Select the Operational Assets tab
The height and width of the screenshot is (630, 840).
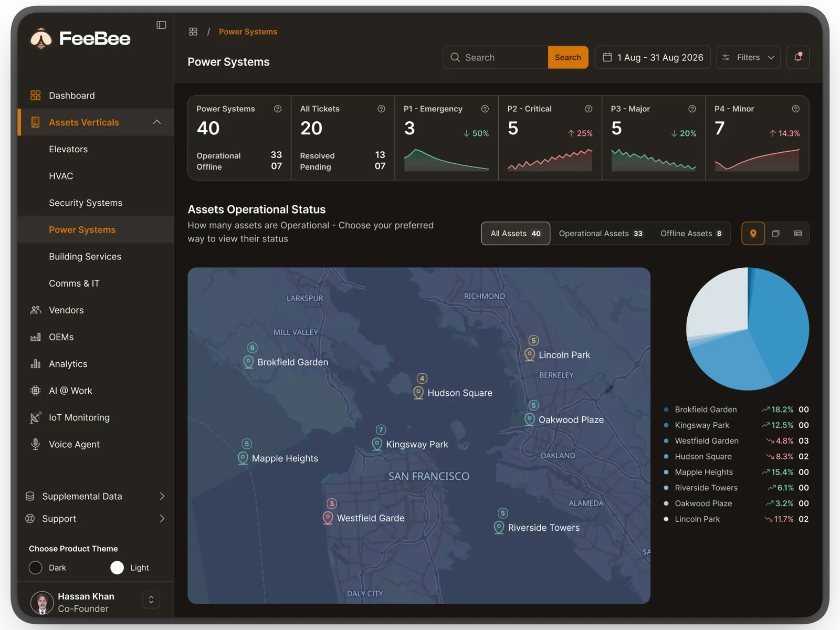pyautogui.click(x=601, y=234)
